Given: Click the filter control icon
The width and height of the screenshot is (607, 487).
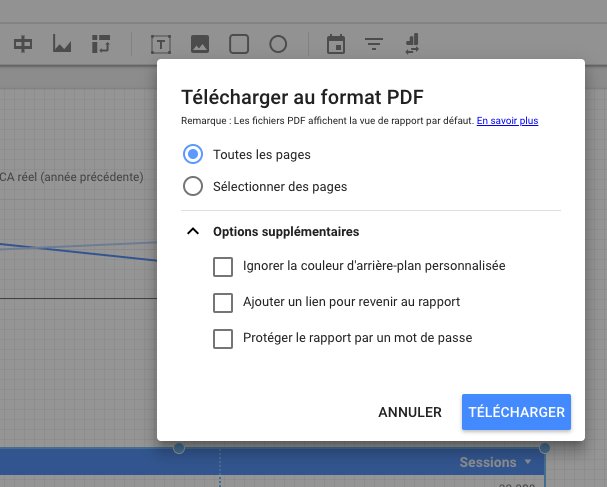Looking at the screenshot, I should tap(374, 44).
